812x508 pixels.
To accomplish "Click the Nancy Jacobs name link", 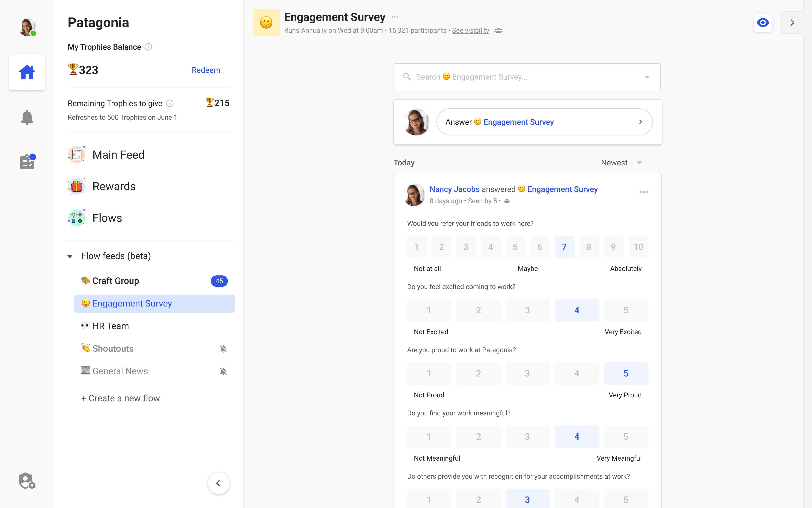I will 455,189.
